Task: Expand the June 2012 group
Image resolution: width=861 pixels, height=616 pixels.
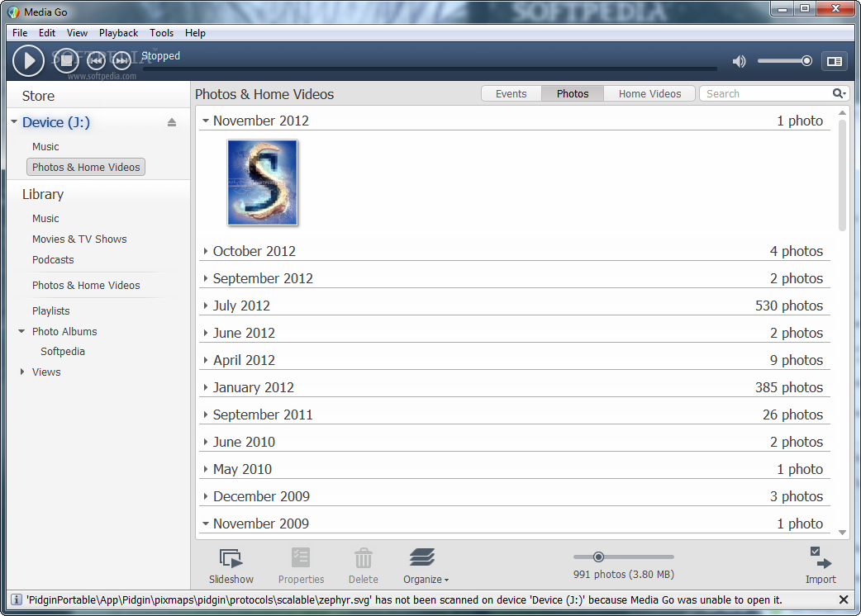Action: [x=206, y=333]
